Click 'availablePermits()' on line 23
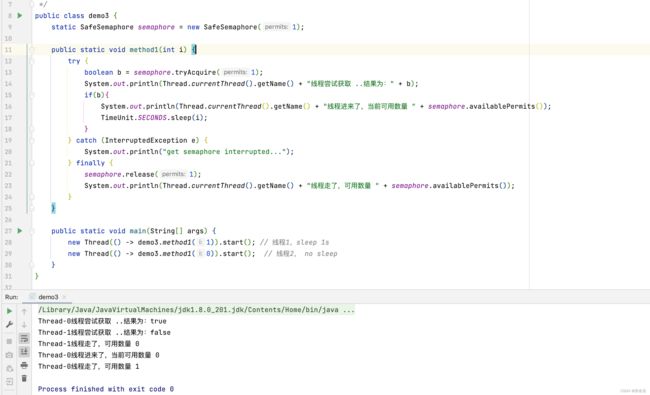Screen dimensions: 650x395 [469, 186]
